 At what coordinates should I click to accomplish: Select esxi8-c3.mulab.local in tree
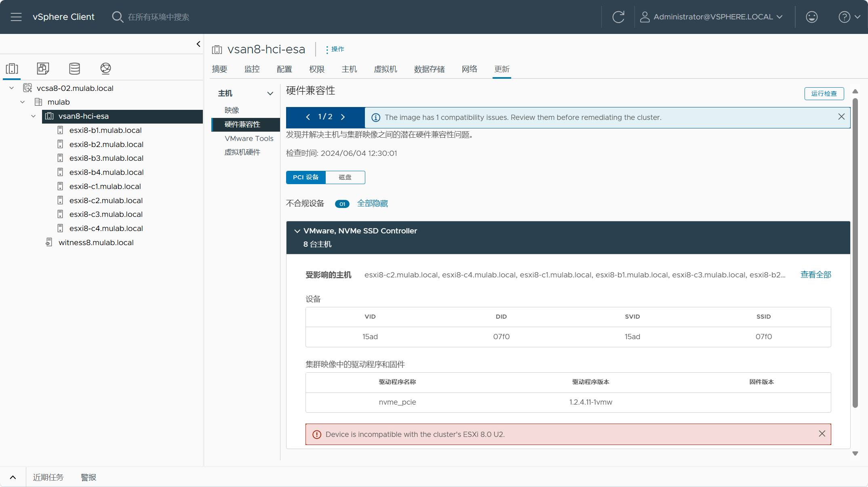[x=106, y=214]
